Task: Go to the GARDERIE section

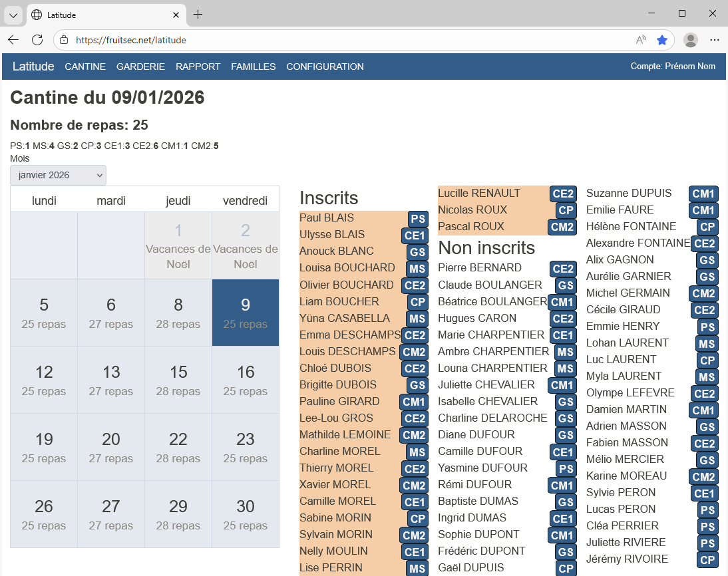Action: tap(140, 67)
